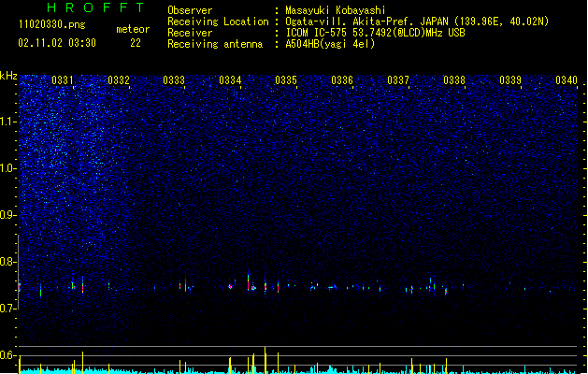The width and height of the screenshot is (588, 374).
Task: Click the A504HB(yagi 4el) antenna text
Action: click(330, 44)
